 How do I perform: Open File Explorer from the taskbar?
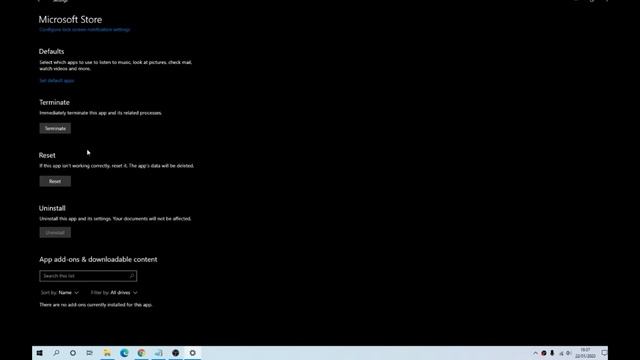click(x=107, y=353)
